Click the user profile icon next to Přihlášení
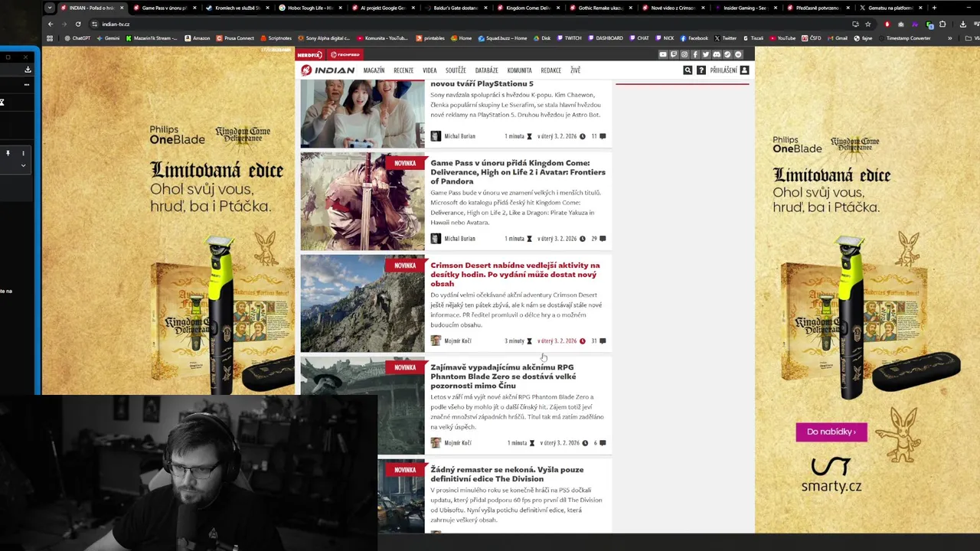The image size is (980, 551). 744,70
